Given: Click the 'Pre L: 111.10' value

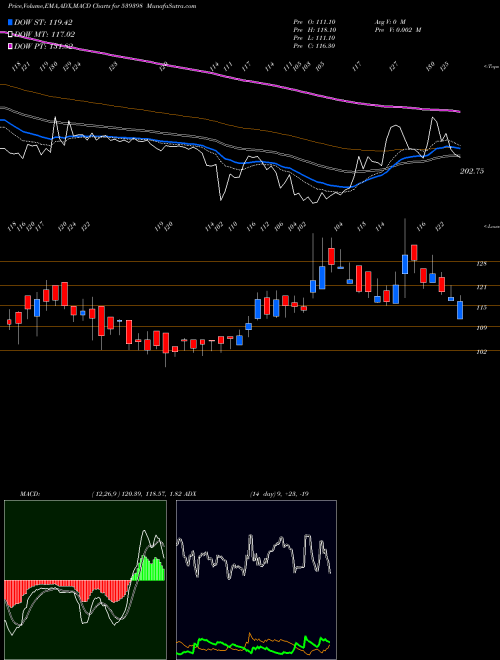Looking at the screenshot, I should pyautogui.click(x=314, y=38).
